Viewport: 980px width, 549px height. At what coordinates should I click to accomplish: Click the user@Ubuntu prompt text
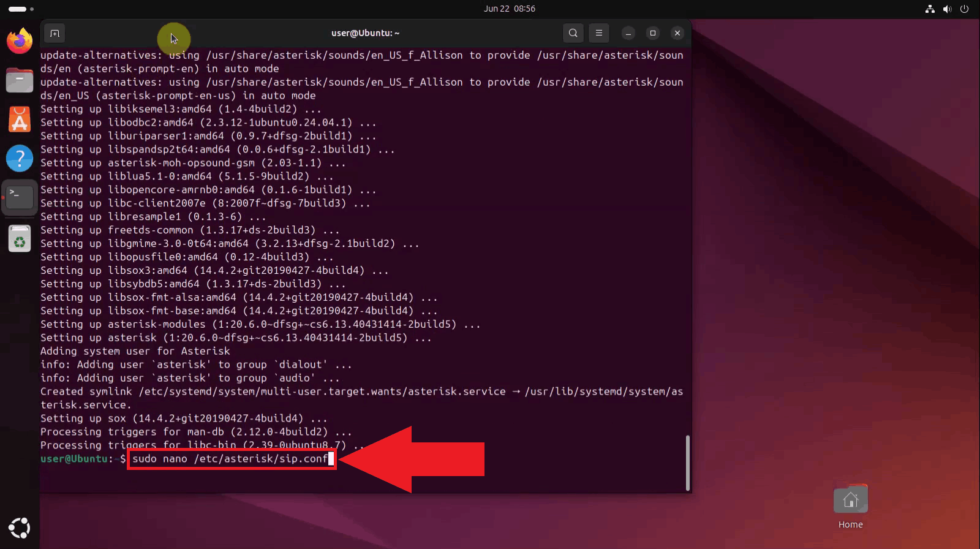click(x=74, y=459)
